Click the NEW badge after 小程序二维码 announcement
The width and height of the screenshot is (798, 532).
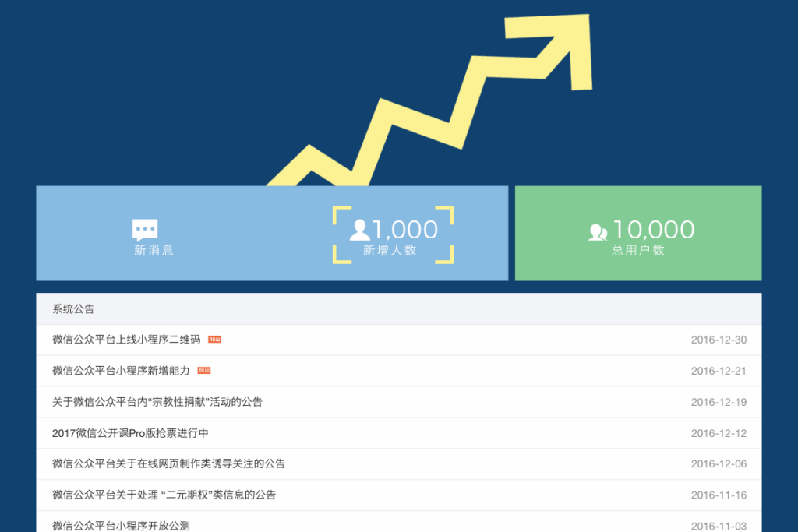coord(214,340)
